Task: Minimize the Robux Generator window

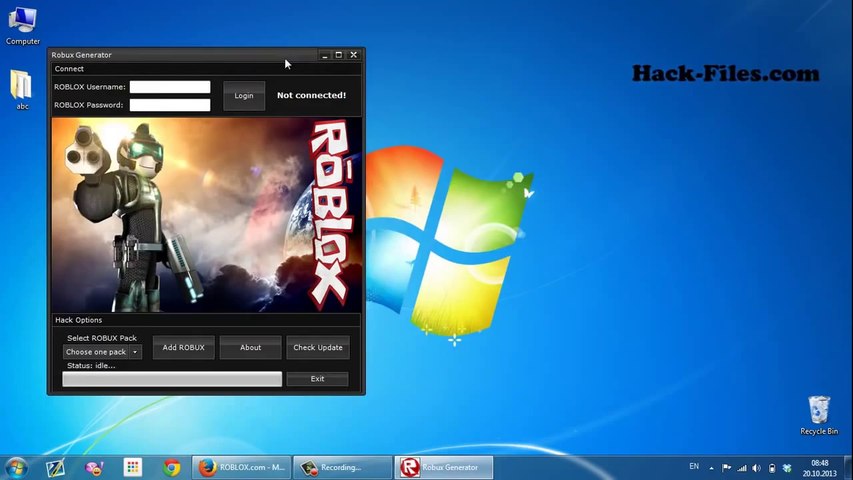Action: tap(325, 55)
